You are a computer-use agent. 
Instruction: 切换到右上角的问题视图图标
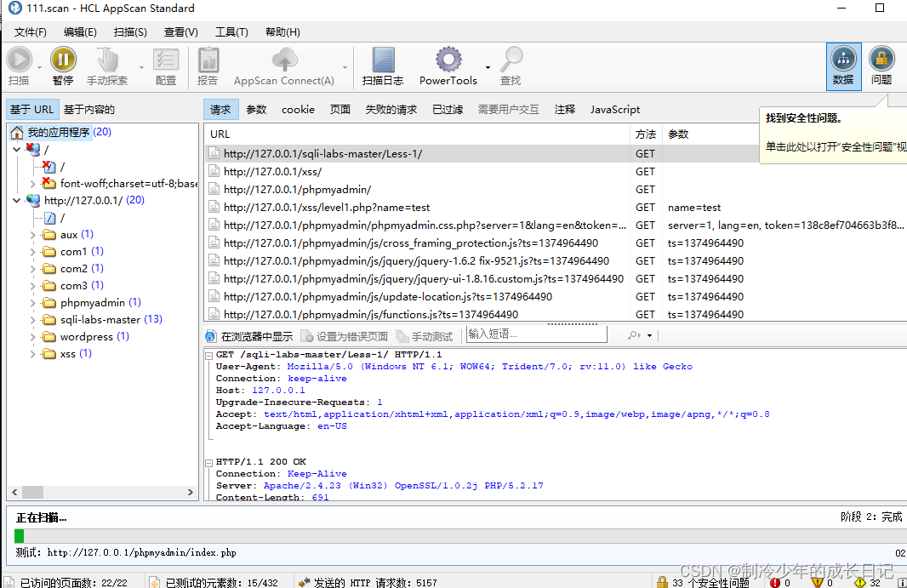click(881, 60)
